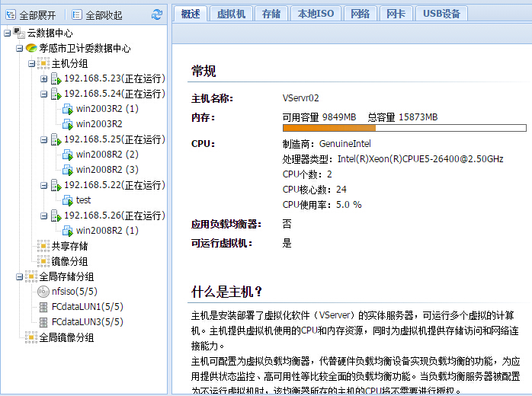532x396 pixels.
Task: Click the host icon for 192.168.5.24
Action: 56,94
